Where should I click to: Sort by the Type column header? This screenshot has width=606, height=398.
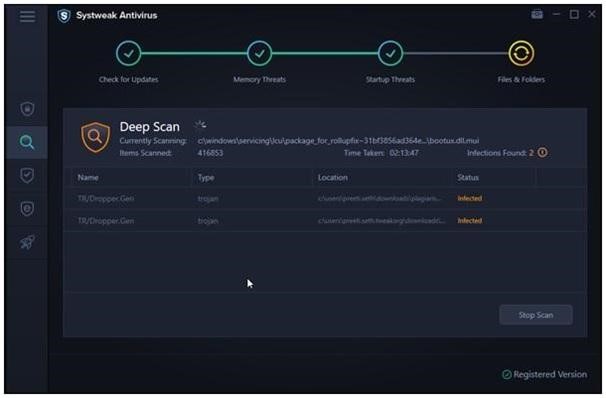206,178
